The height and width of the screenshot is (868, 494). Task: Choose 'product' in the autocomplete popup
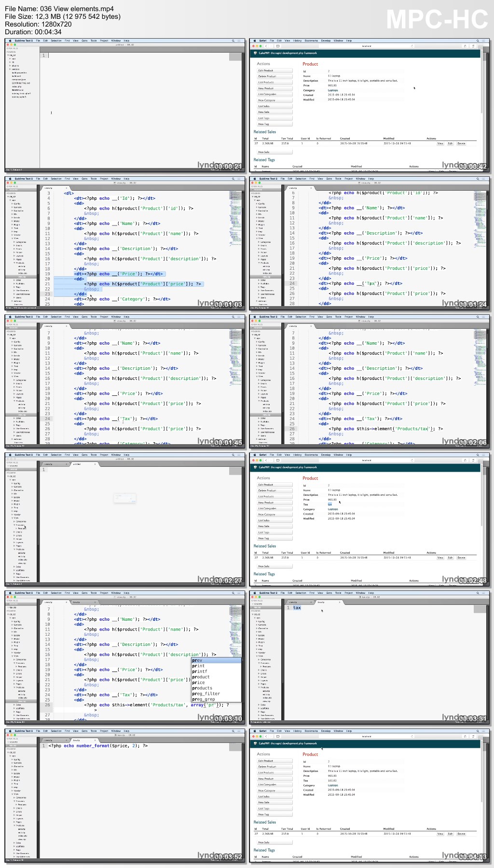tap(216, 677)
